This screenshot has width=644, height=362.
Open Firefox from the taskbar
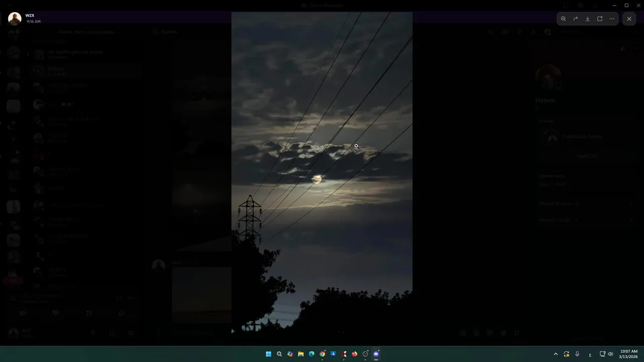tap(355, 354)
